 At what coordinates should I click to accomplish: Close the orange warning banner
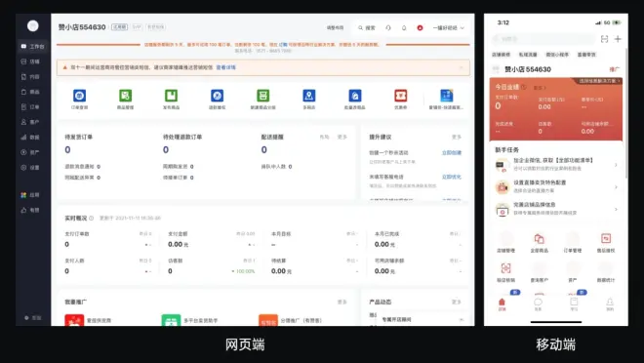[462, 67]
